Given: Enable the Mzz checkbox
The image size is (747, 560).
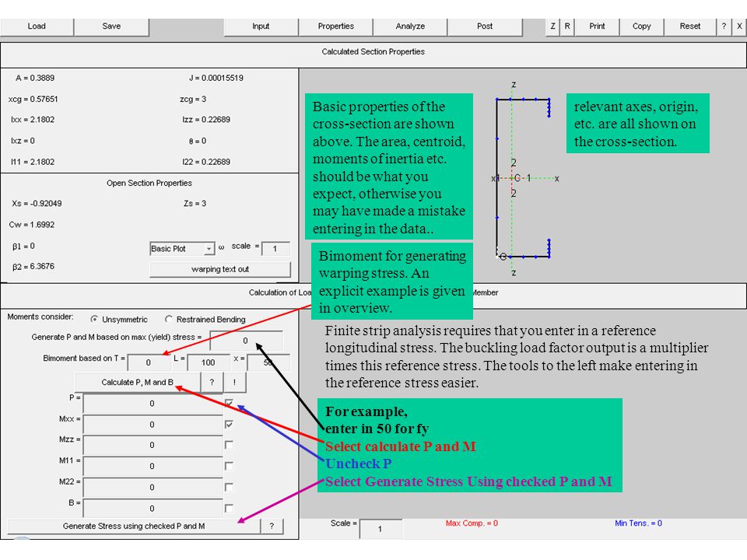Looking at the screenshot, I should point(229,445).
